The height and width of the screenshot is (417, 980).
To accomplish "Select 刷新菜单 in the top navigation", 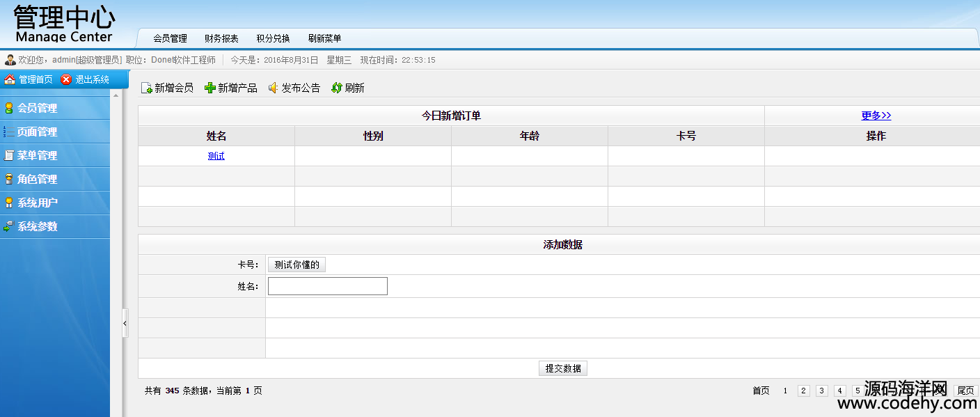I will [324, 38].
